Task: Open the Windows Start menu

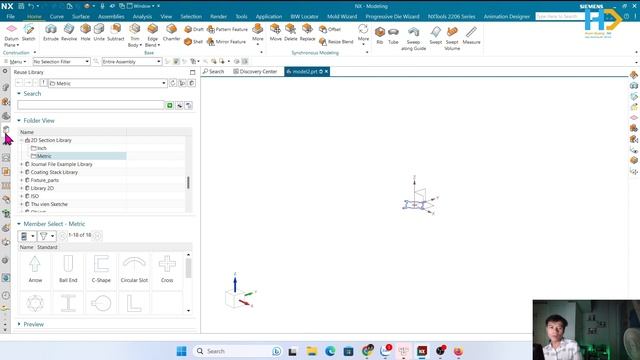Action: point(182,351)
